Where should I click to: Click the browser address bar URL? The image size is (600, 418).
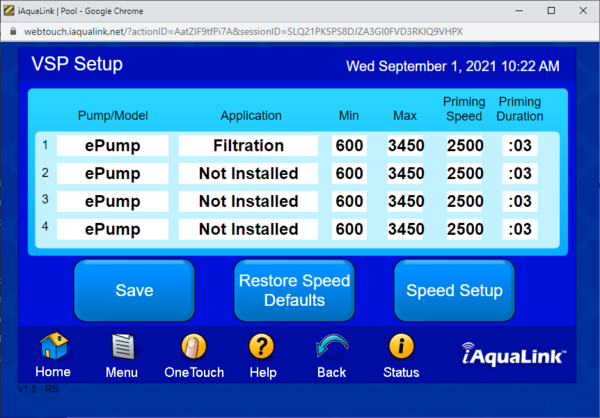pyautogui.click(x=243, y=31)
